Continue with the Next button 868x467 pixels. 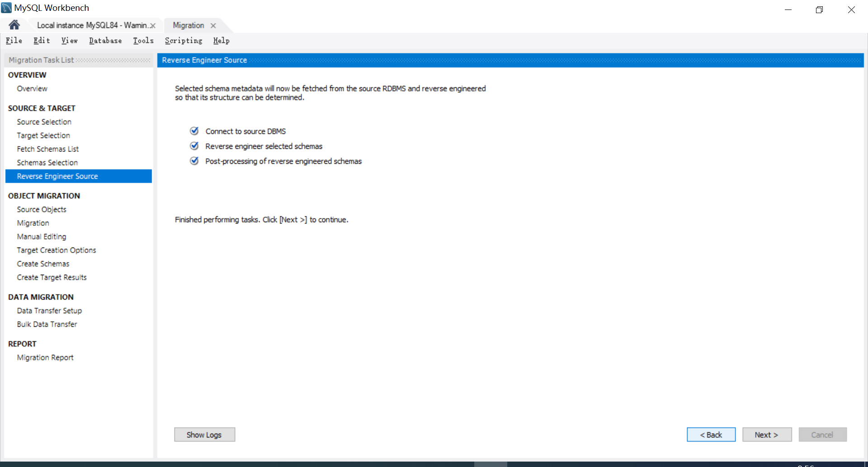(767, 434)
